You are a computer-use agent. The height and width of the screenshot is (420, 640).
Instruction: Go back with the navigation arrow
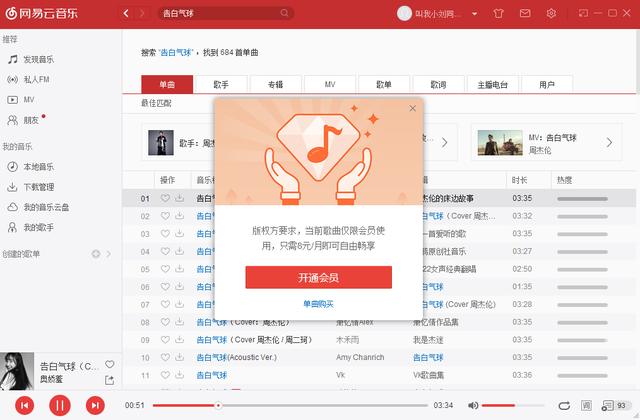click(x=126, y=13)
